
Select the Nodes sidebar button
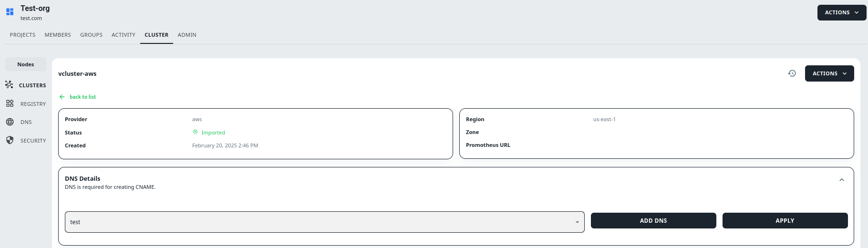pos(26,64)
